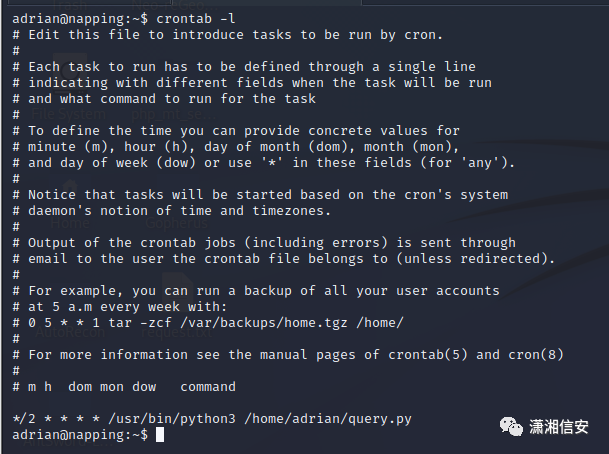The image size is (609, 454).
Task: Click the 'crontab -l' command text
Action: (195, 19)
